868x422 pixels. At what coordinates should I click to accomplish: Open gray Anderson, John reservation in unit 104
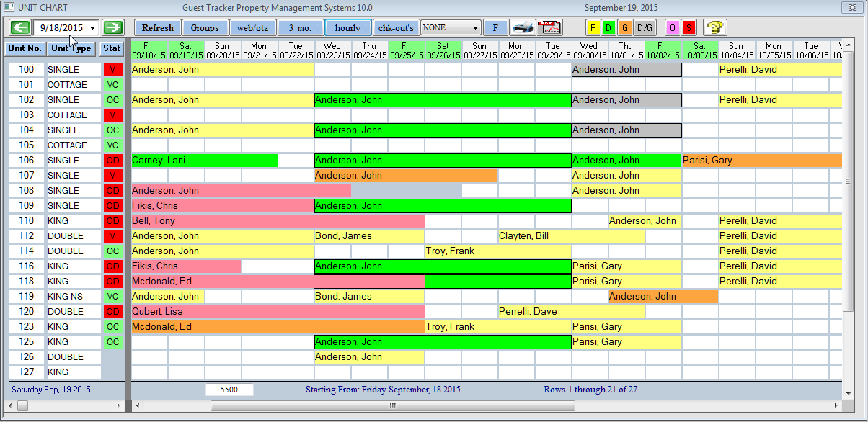coord(626,130)
